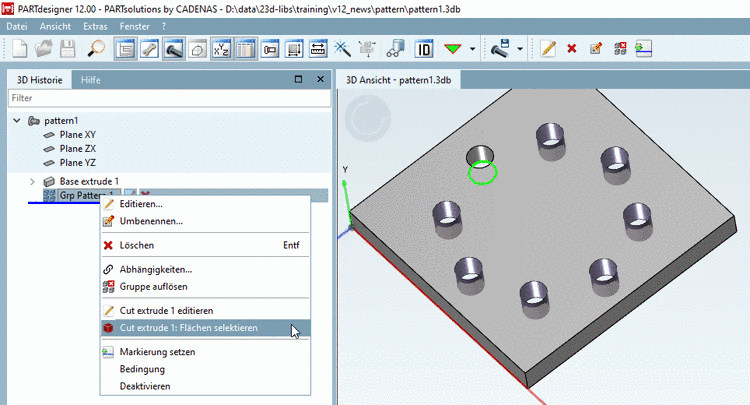Close the 3D Historie panel
The height and width of the screenshot is (405, 750).
coord(320,79)
